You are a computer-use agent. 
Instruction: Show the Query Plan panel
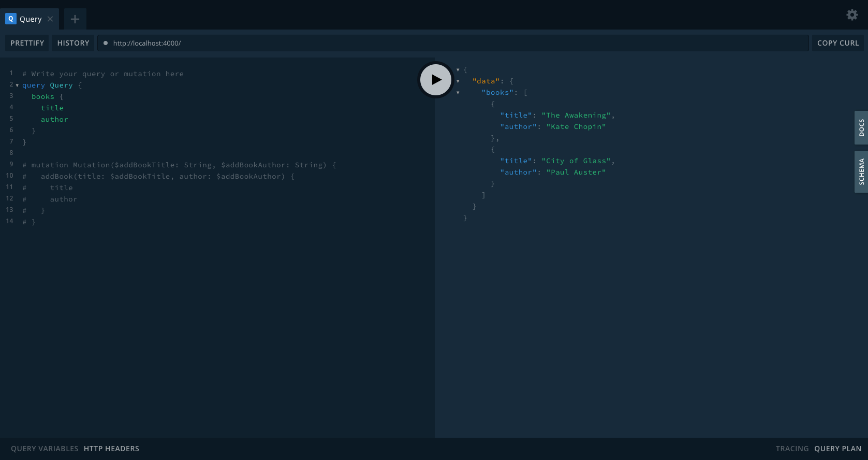837,449
